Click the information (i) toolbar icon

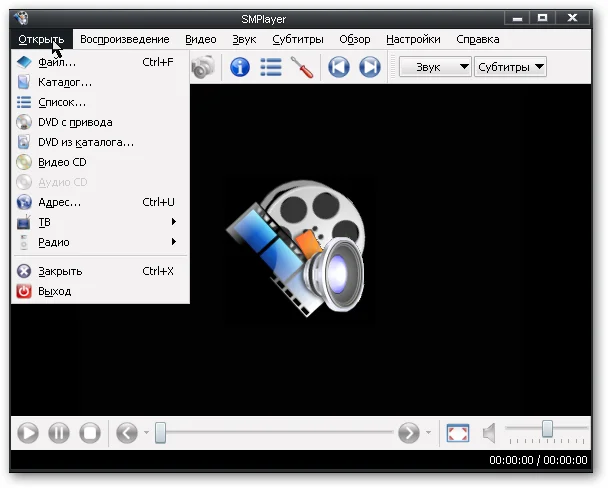point(240,67)
